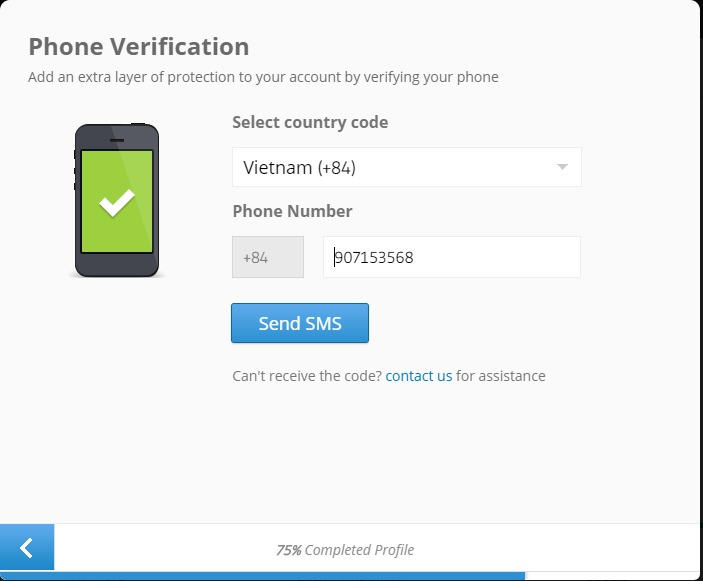The image size is (703, 581).
Task: Click the "Can't receive the code?" text
Action: (x=307, y=376)
